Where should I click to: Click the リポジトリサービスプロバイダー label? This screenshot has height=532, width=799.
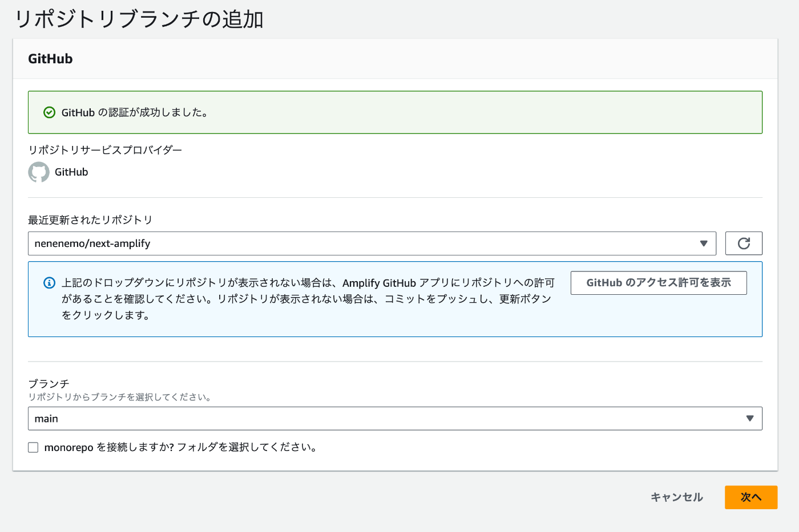coord(105,150)
